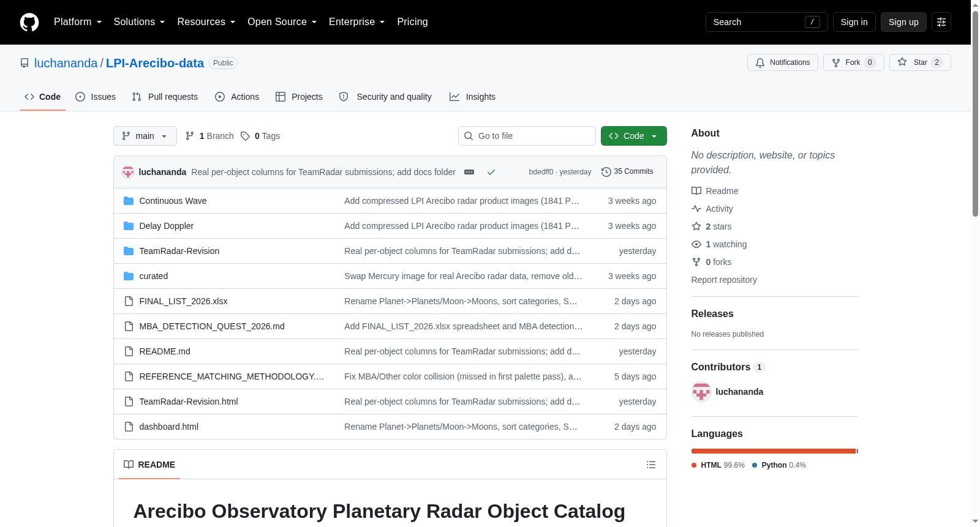Click the README.md file icon
The image size is (980, 527).
129,351
